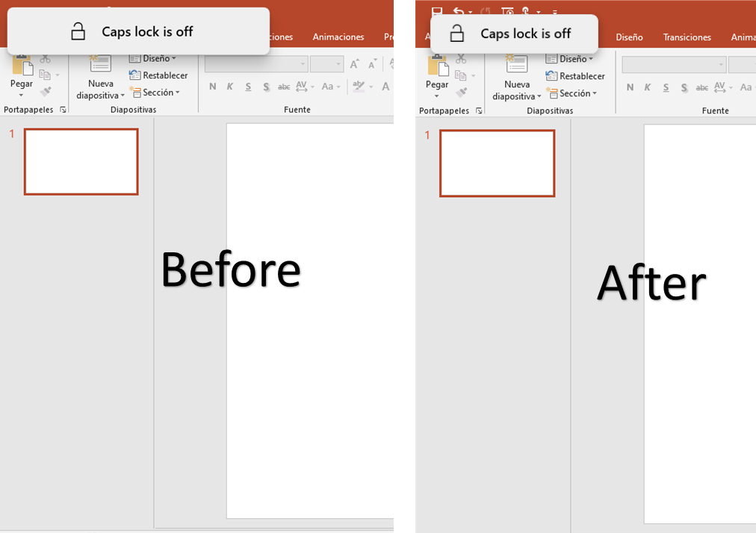Click the Aa change case icon in Before screenshot
Image resolution: width=756 pixels, height=533 pixels.
pos(327,87)
